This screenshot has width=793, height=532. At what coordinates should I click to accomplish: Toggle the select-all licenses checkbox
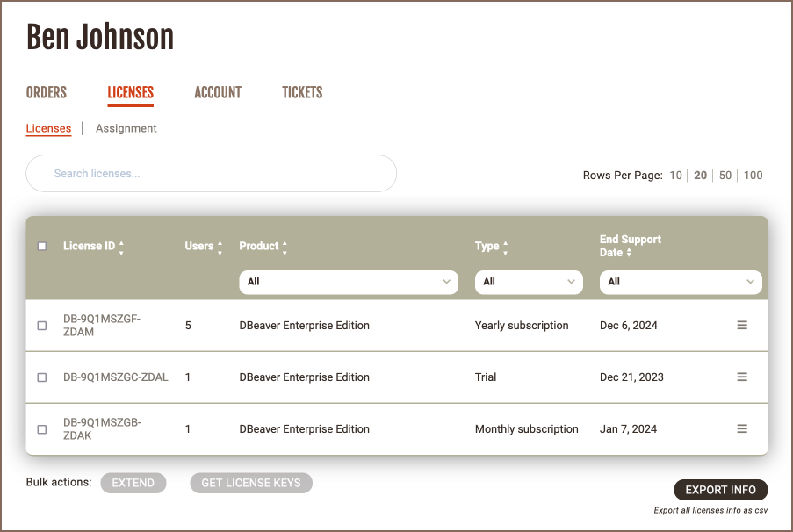(42, 247)
